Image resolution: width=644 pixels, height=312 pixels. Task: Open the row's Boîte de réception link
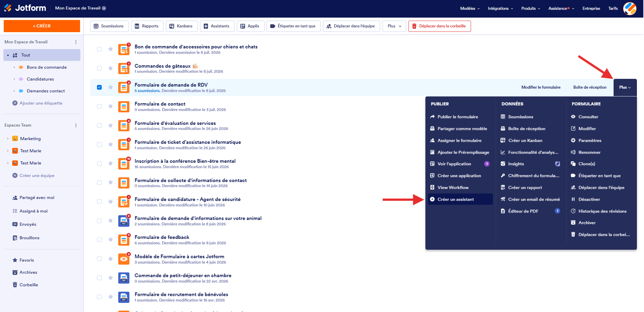click(590, 87)
